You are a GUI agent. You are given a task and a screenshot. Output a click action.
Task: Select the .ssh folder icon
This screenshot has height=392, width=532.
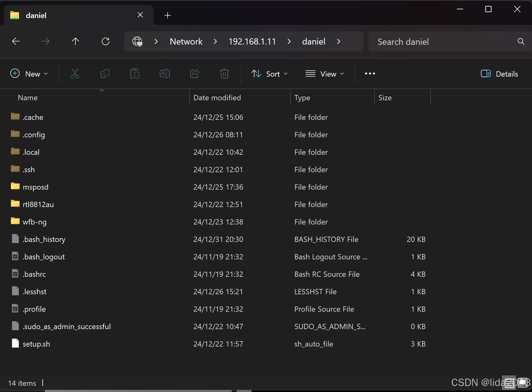15,169
